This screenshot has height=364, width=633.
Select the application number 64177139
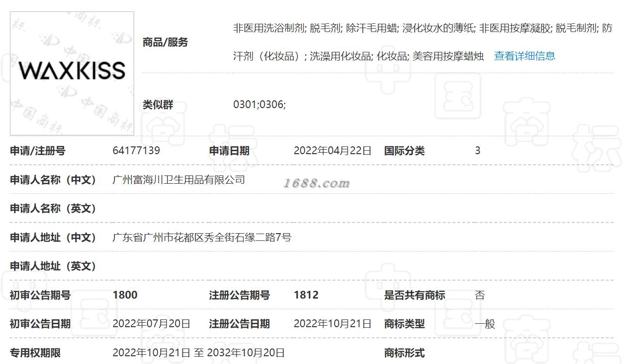tap(136, 151)
